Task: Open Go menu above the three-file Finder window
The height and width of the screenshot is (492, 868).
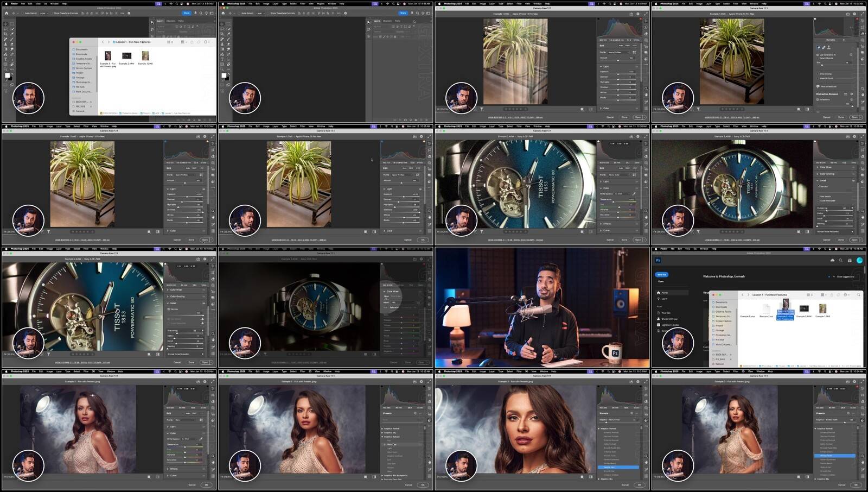Action: [x=46, y=4]
